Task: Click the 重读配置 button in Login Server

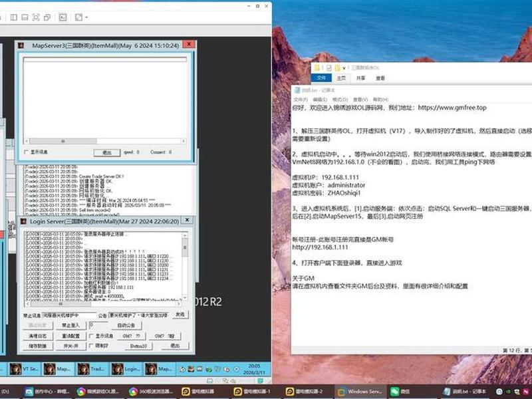Action: click(x=70, y=336)
